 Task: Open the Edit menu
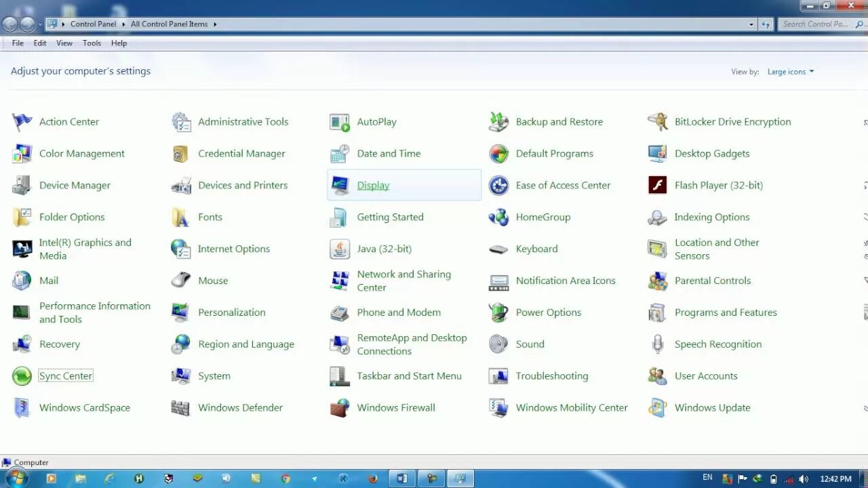40,43
